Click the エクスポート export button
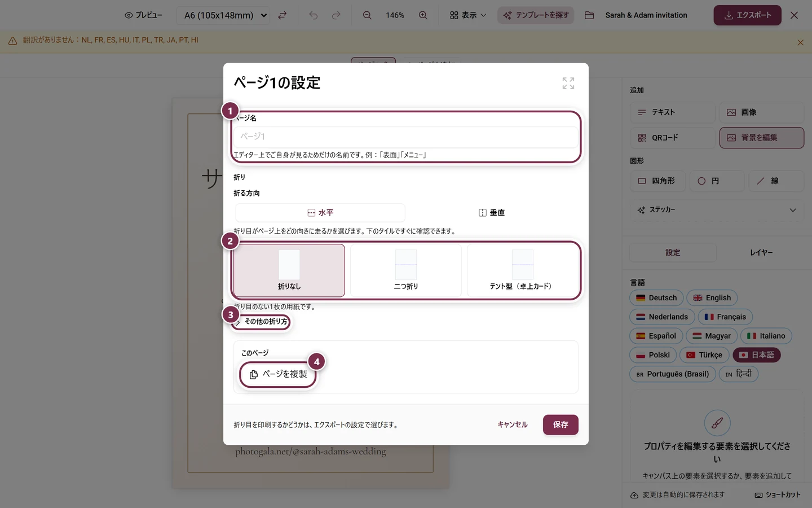 [747, 15]
